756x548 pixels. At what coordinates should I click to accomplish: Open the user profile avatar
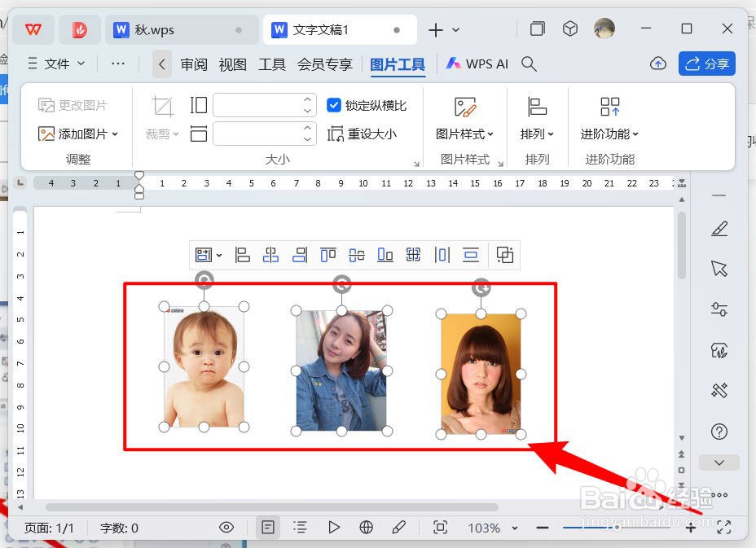point(604,29)
